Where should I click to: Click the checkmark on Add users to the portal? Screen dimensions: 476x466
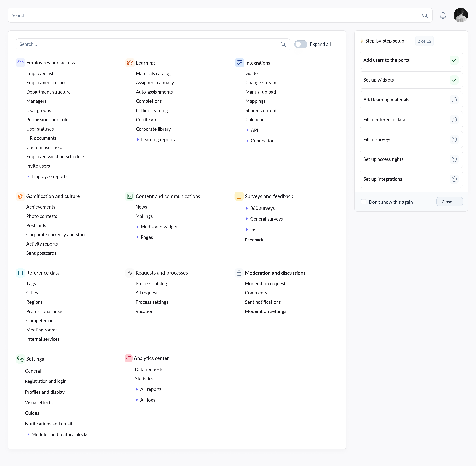tap(454, 60)
